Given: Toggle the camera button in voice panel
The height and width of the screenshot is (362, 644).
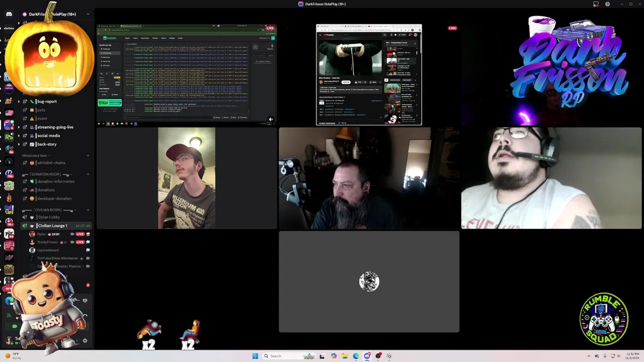Looking at the screenshot, I should 14,326.
